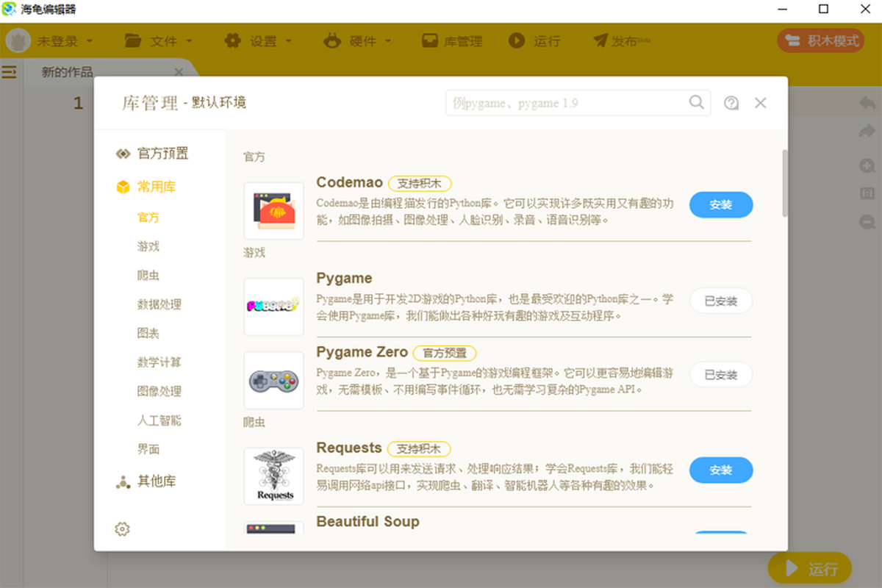Toggle the 积木模式 block mode switch

[x=821, y=40]
